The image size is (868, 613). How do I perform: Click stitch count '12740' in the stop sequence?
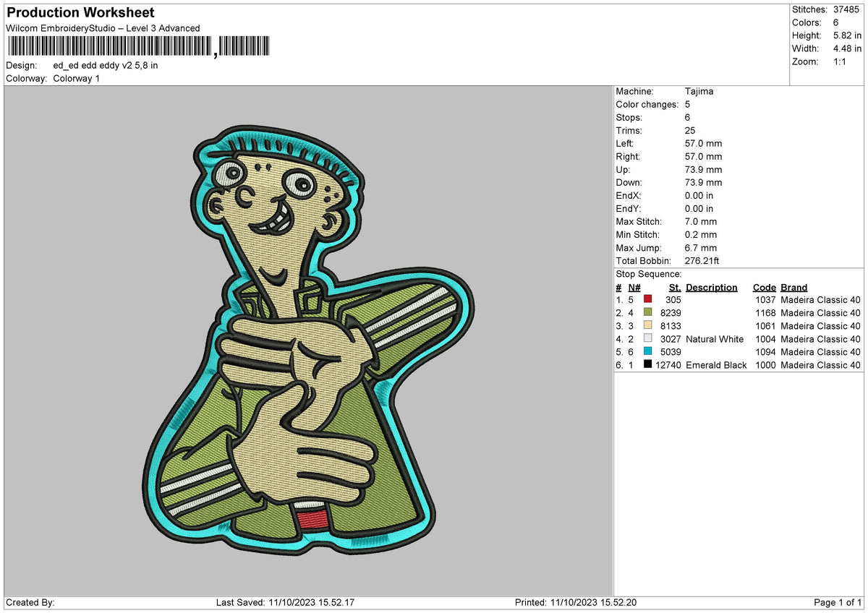pos(668,365)
